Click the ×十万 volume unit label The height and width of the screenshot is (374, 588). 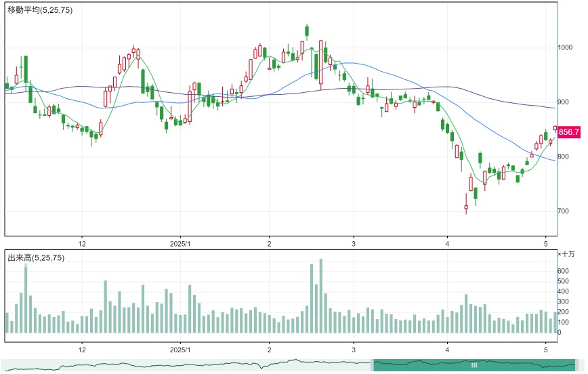pyautogui.click(x=566, y=254)
